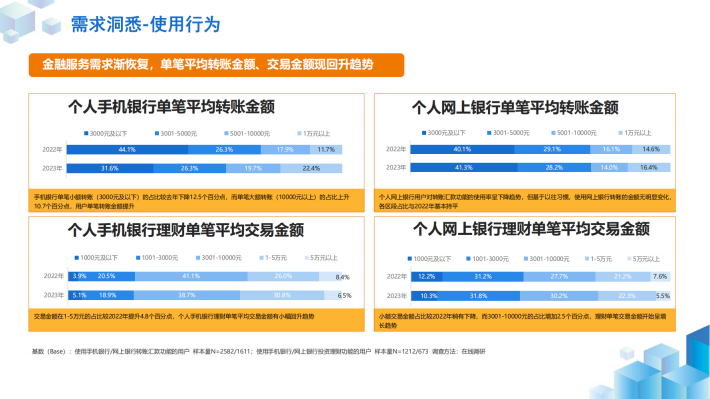Click the 个人手机银行理财单笔平均交易金额 chart title
This screenshot has height=399, width=710.
pyautogui.click(x=186, y=230)
